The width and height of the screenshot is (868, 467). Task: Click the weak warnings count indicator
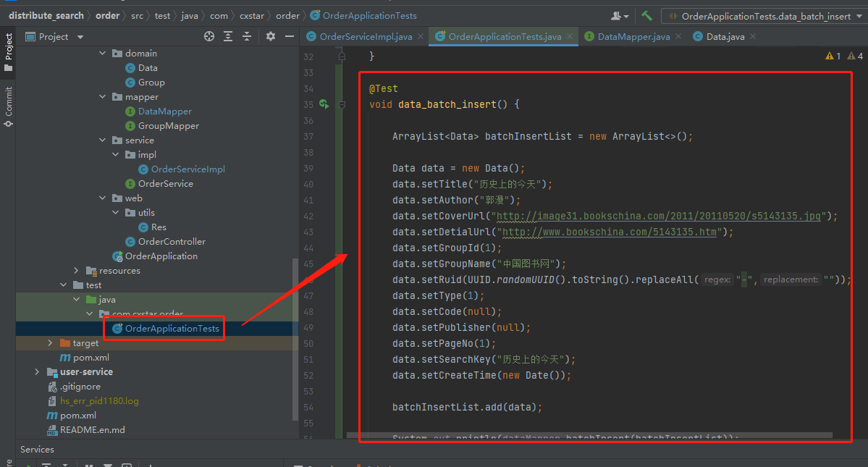[x=855, y=56]
